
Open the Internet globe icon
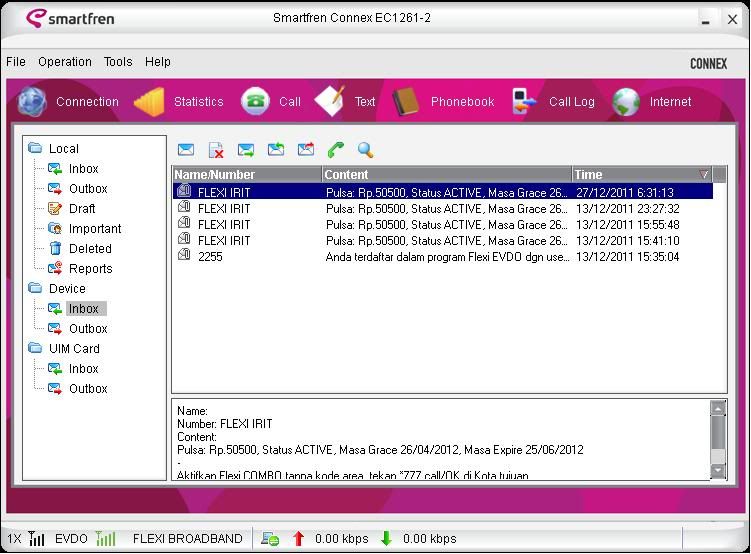point(626,102)
